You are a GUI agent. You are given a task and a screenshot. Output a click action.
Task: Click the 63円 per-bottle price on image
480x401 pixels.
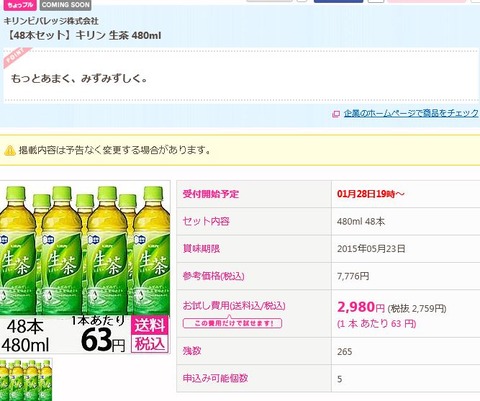coord(103,340)
